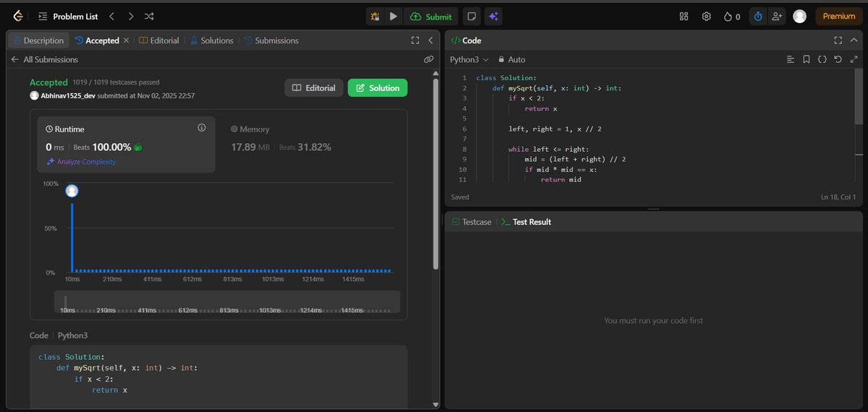
Task: Open the Solutions tab
Action: click(211, 40)
